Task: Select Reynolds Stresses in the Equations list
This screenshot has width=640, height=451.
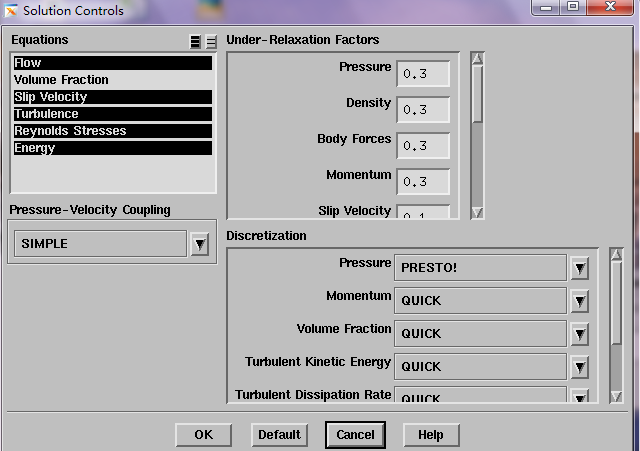Action: point(112,131)
